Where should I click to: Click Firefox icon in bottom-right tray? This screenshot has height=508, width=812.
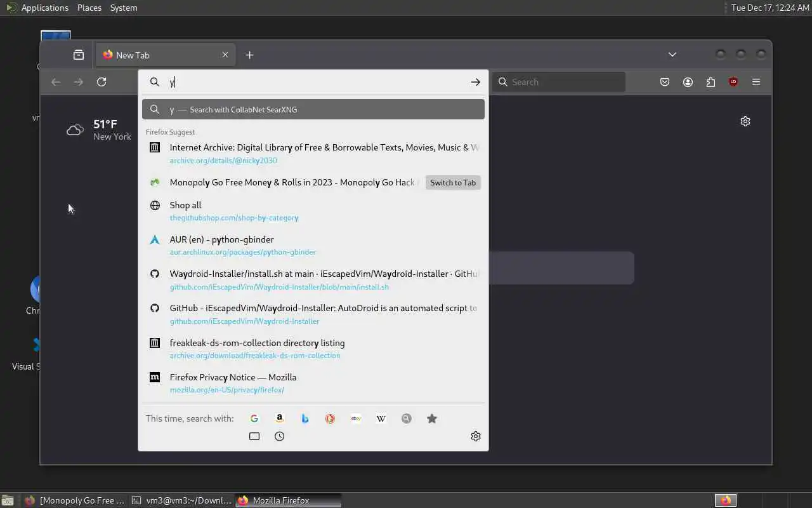pos(725,500)
